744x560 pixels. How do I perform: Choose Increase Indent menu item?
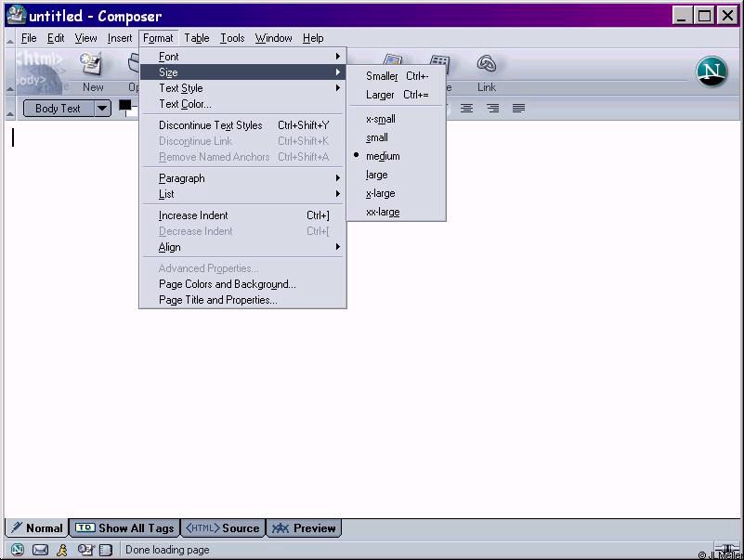click(x=242, y=215)
